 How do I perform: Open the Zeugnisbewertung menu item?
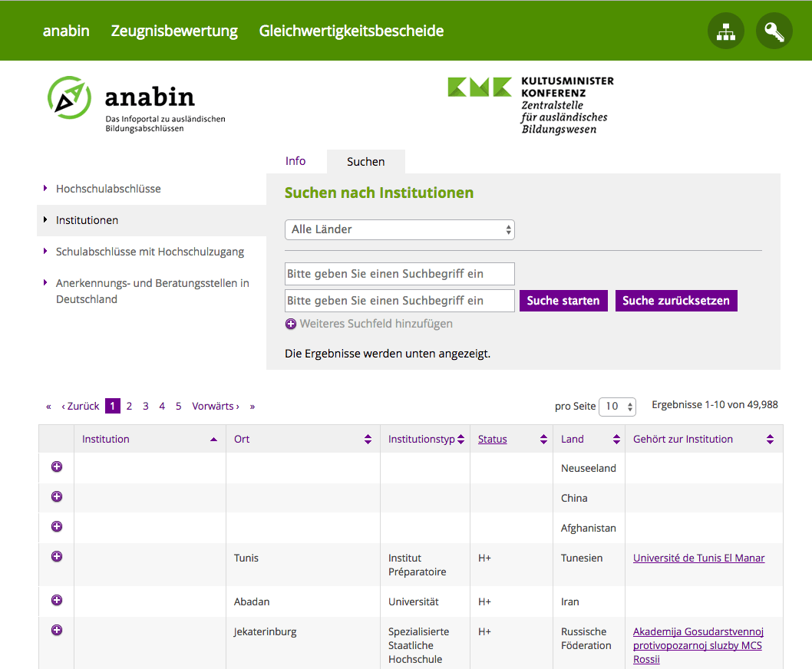pyautogui.click(x=174, y=31)
